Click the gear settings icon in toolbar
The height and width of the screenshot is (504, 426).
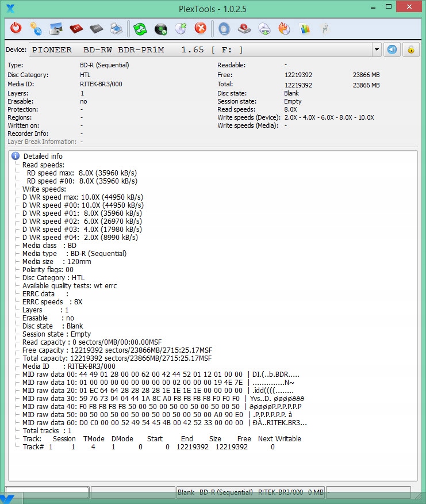36,28
